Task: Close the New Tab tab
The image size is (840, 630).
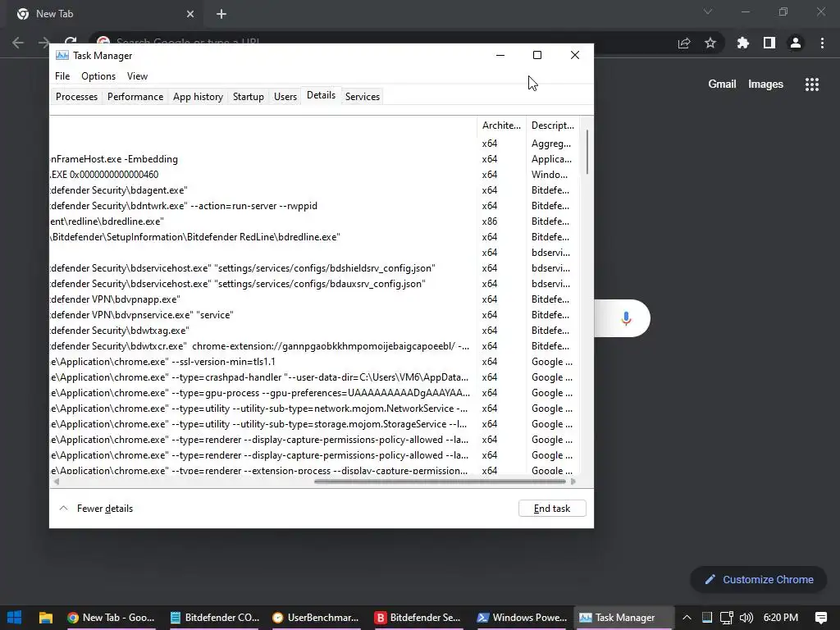Action: point(190,14)
